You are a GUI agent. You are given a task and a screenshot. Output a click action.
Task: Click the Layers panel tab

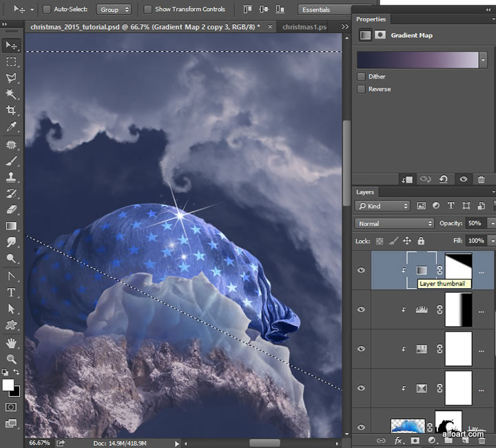coord(365,192)
